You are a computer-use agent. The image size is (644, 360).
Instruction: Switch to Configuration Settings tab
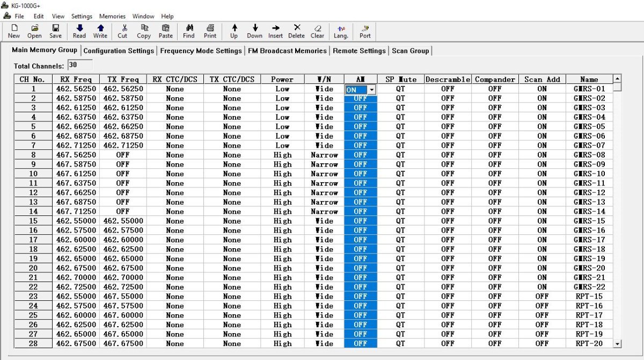[119, 51]
